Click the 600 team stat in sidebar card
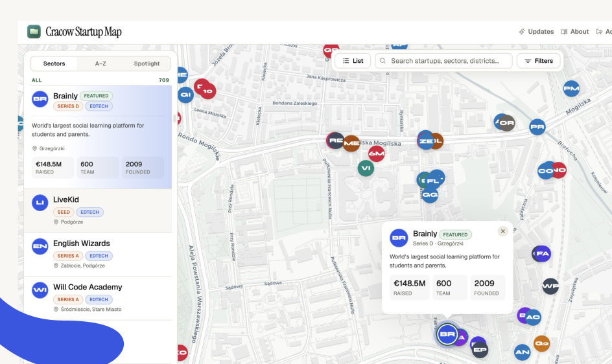Viewport: 612px width, 364px height. [x=98, y=168]
